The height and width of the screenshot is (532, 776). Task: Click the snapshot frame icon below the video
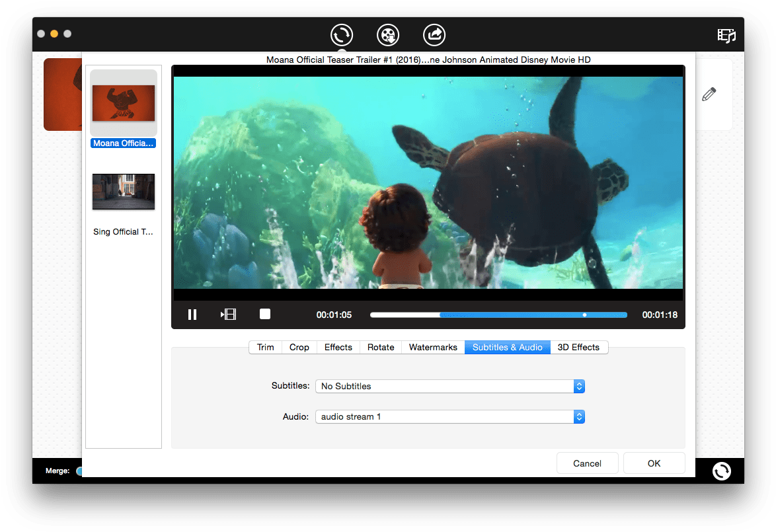pyautogui.click(x=228, y=314)
